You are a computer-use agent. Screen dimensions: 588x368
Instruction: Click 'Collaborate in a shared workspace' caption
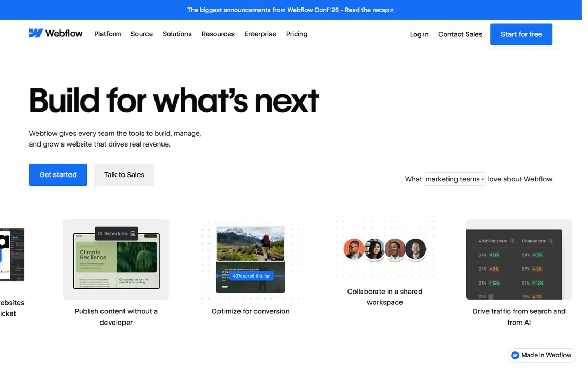click(385, 297)
